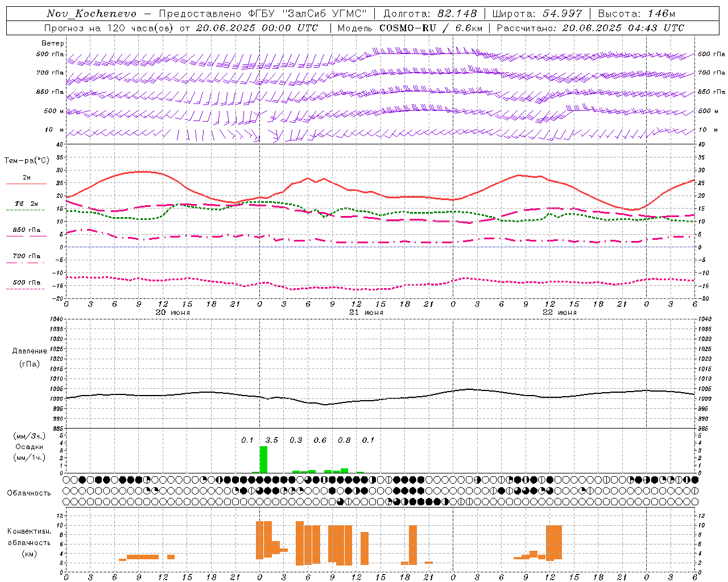Viewport: 728px width, 582px height.
Task: Click the "(мм/1ч.)" units label
Action: pos(30,458)
